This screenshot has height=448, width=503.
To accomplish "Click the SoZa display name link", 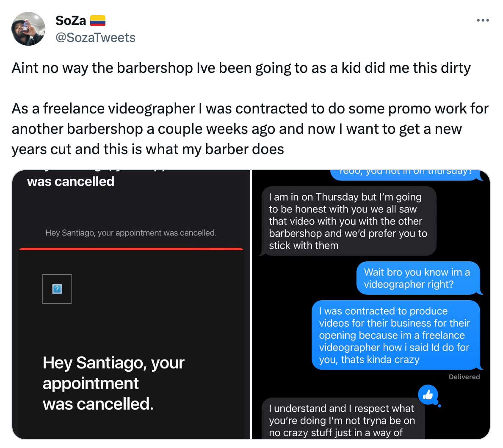I will point(70,19).
